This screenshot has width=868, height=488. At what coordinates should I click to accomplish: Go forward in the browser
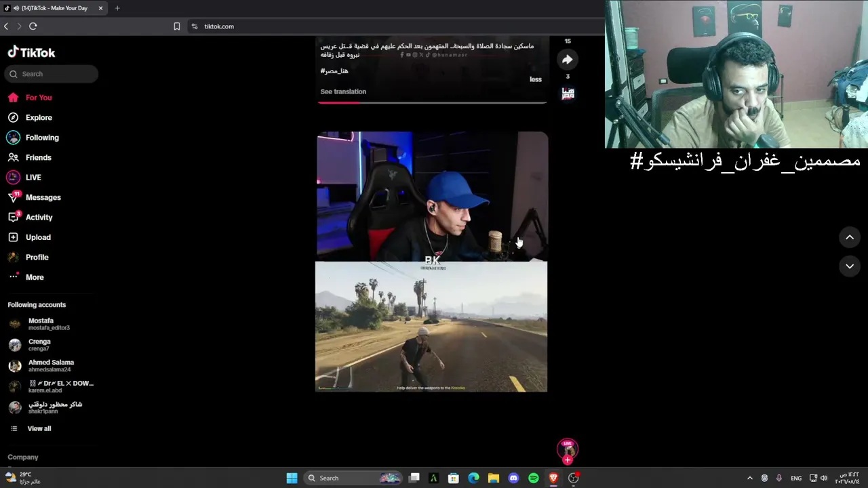(x=19, y=26)
